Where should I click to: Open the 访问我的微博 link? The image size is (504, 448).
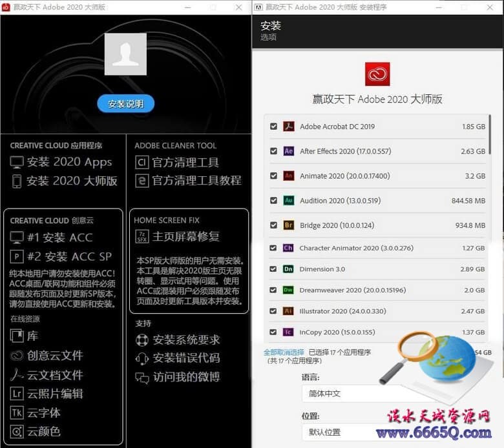coord(187,377)
